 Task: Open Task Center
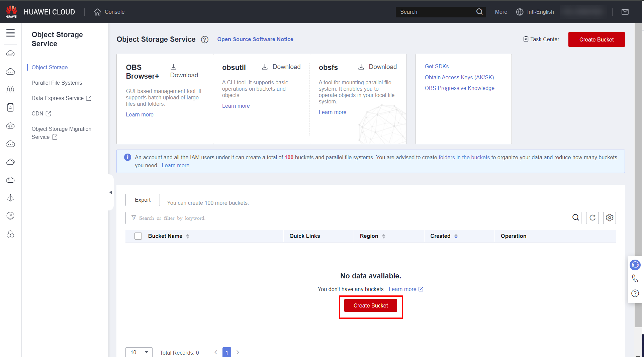[x=541, y=39]
